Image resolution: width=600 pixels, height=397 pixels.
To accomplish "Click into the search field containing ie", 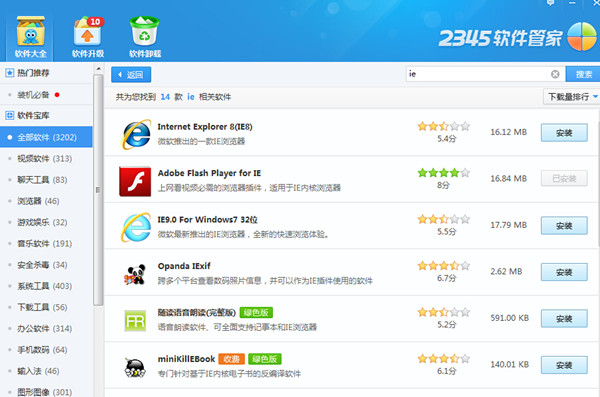I will point(478,74).
